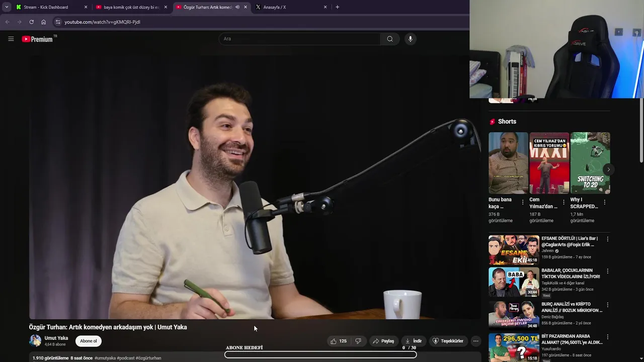View site information icon in address bar
The width and height of the screenshot is (644, 362).
coord(58,22)
